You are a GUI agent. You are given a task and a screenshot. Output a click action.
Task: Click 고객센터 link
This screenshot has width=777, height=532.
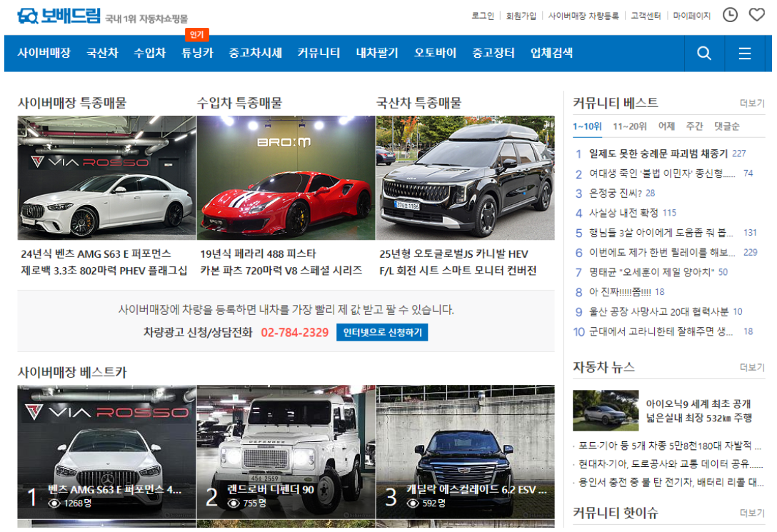coord(646,16)
